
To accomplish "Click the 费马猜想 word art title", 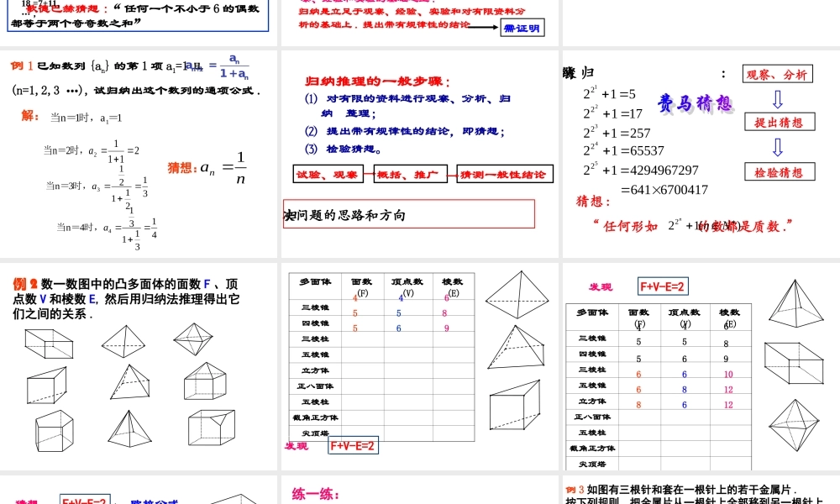I will (695, 102).
